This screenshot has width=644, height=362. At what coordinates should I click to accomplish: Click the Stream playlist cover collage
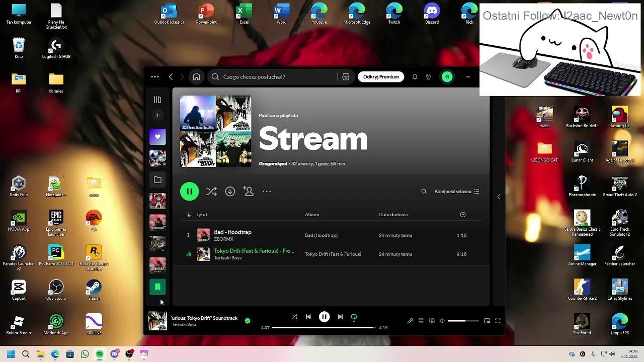click(x=216, y=131)
